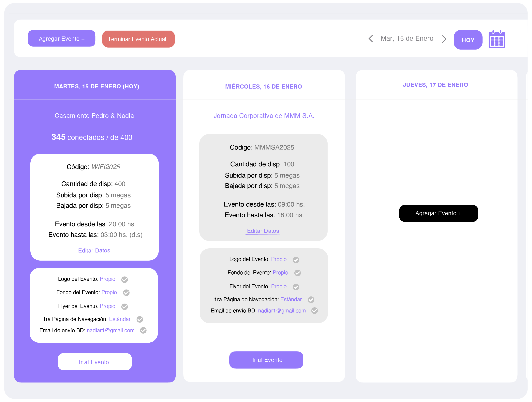Open Editar Datos for Casamiento Pedro & Nadia

(94, 251)
